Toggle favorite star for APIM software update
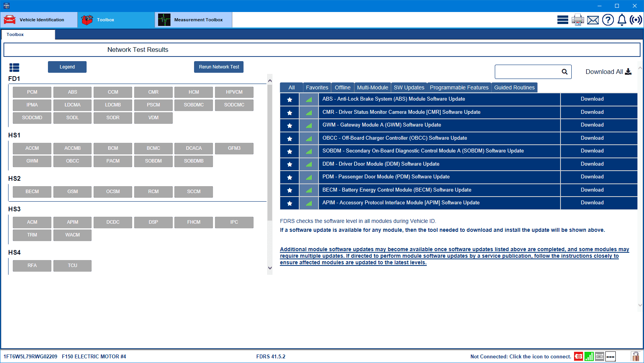This screenshot has height=363, width=644. point(290,203)
